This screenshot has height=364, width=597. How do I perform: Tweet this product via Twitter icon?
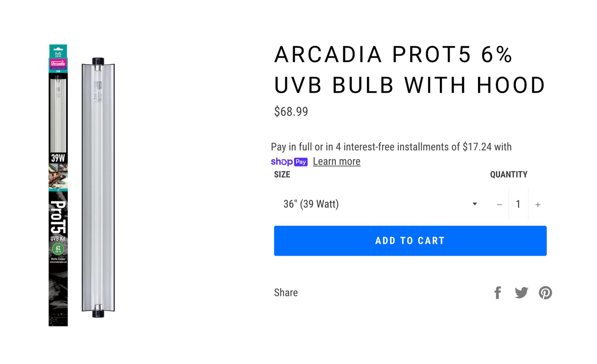(521, 293)
